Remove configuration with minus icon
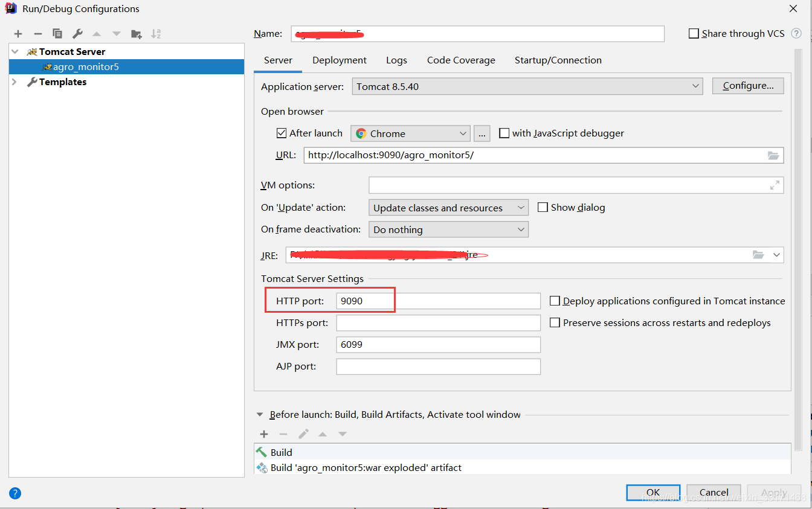This screenshot has width=812, height=509. 38,34
